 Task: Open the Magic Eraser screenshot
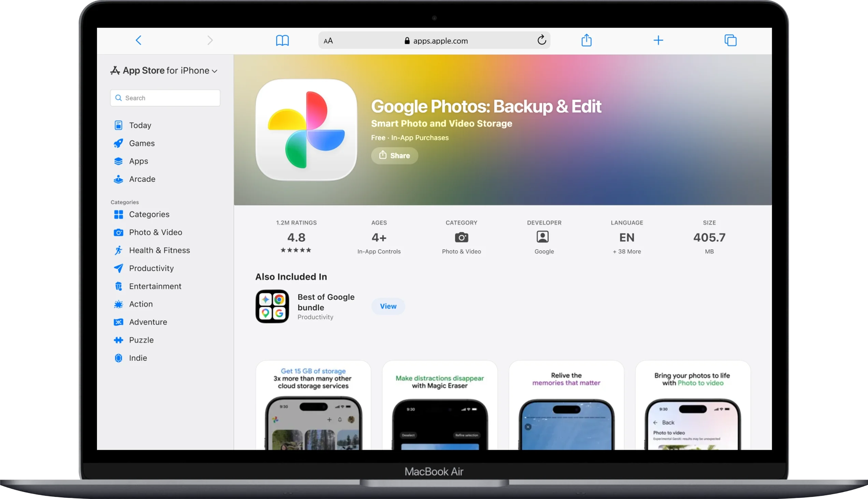[440, 405]
